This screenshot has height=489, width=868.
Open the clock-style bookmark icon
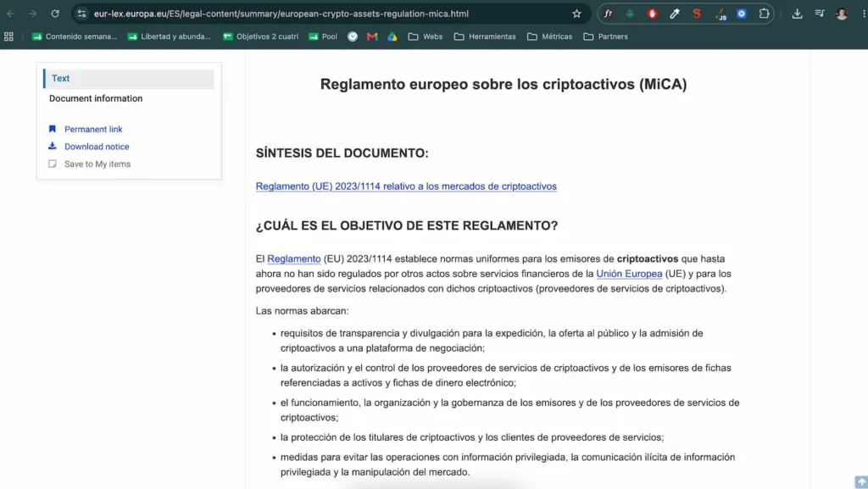tap(353, 36)
